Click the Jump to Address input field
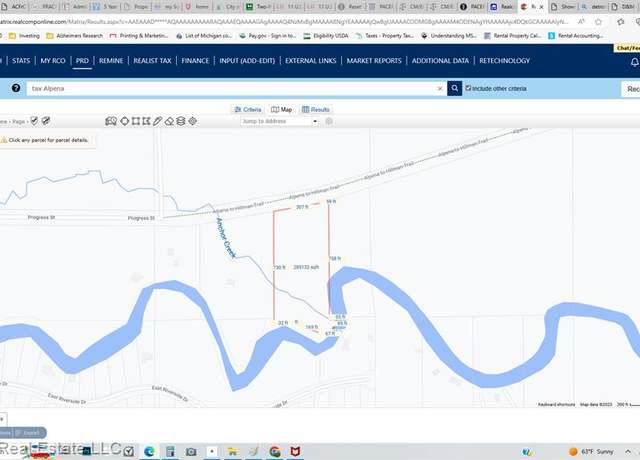The height and width of the screenshot is (460, 640). (x=276, y=121)
